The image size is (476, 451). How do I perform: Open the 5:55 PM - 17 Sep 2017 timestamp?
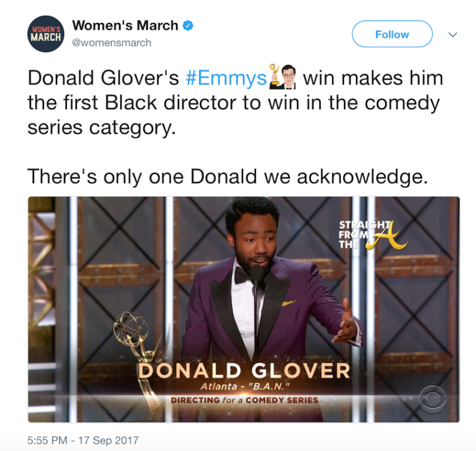click(83, 440)
